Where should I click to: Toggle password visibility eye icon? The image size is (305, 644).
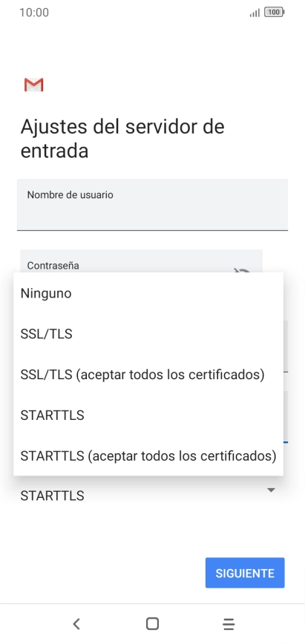pyautogui.click(x=242, y=270)
